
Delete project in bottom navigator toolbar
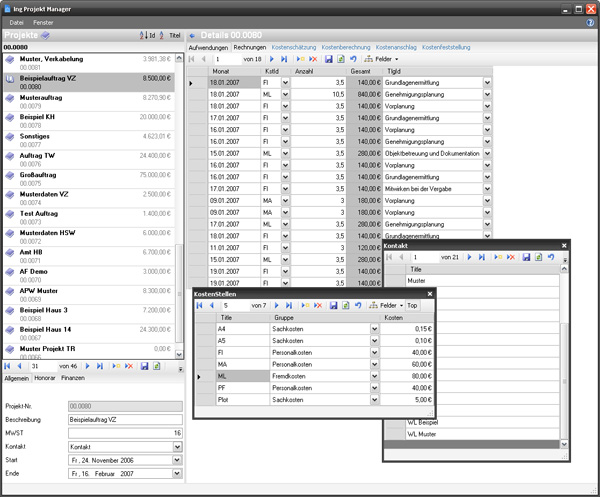[x=129, y=366]
